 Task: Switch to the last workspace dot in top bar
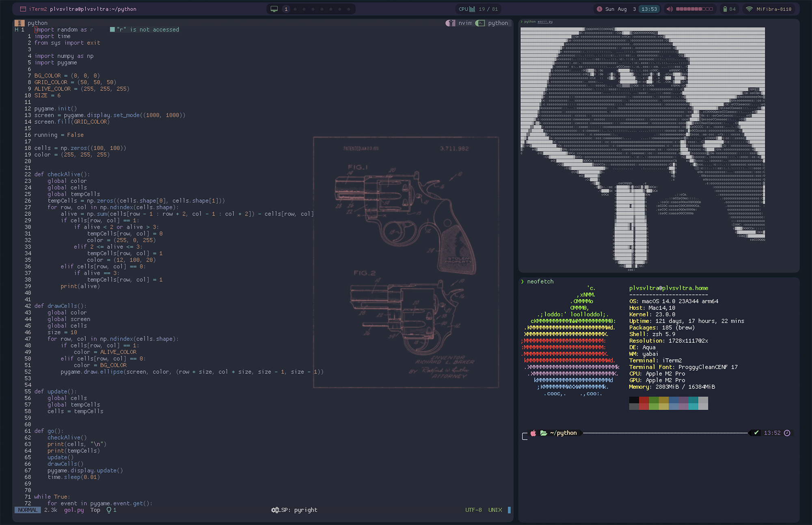pyautogui.click(x=349, y=9)
